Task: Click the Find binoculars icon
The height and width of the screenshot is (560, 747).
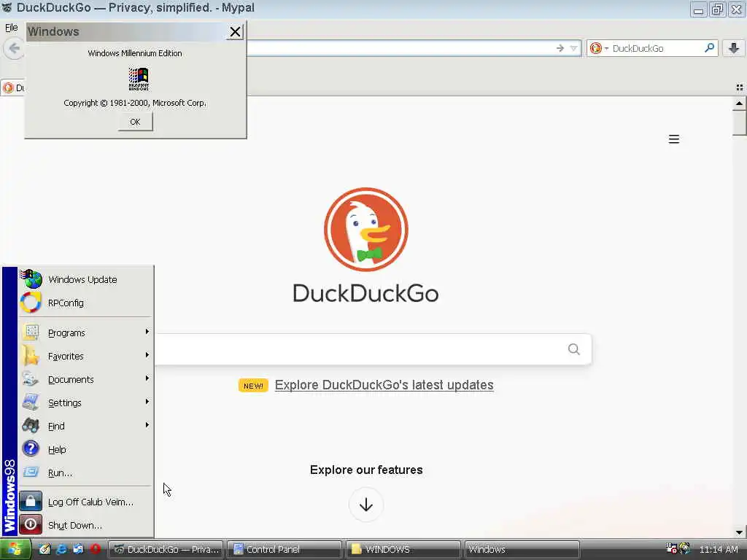Action: point(31,425)
